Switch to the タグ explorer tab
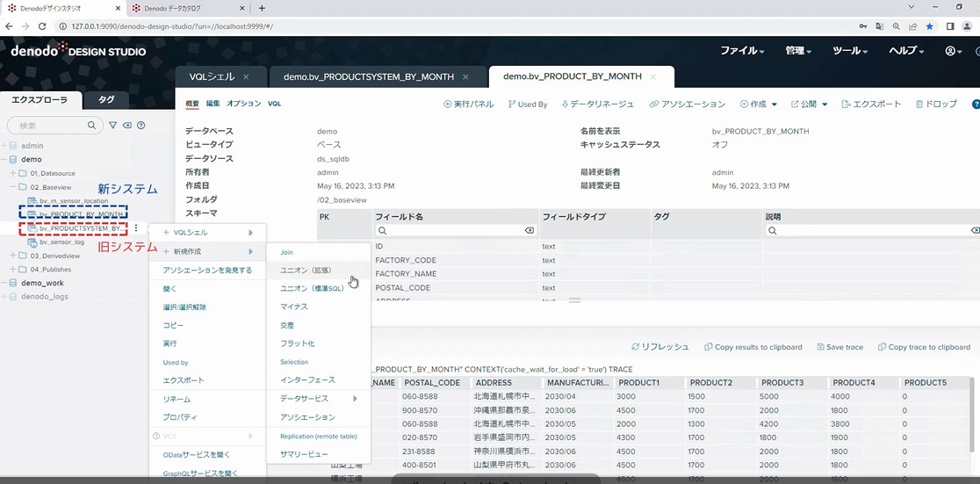The image size is (980, 484). point(105,100)
